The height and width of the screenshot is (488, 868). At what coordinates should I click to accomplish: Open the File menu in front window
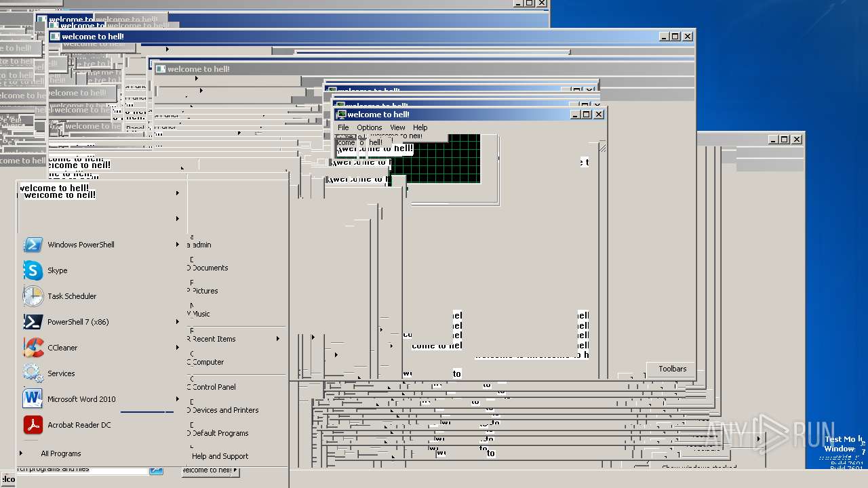[x=343, y=127]
